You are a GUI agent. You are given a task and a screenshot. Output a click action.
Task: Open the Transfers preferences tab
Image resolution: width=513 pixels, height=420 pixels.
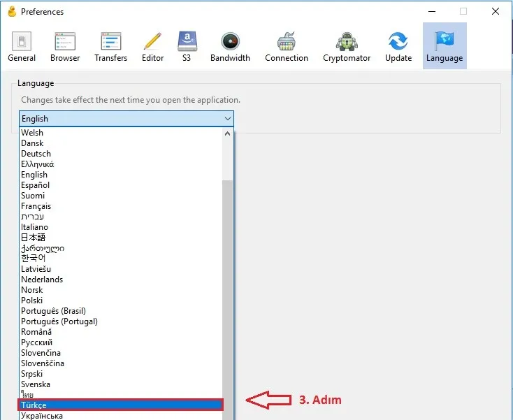[x=111, y=46]
